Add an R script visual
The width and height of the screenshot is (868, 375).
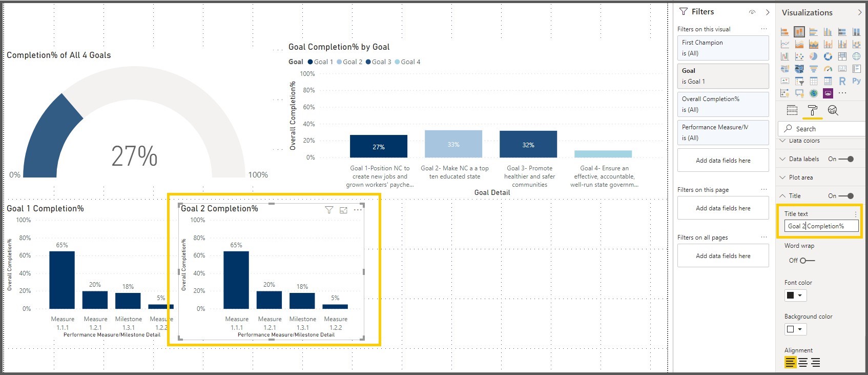[x=842, y=81]
